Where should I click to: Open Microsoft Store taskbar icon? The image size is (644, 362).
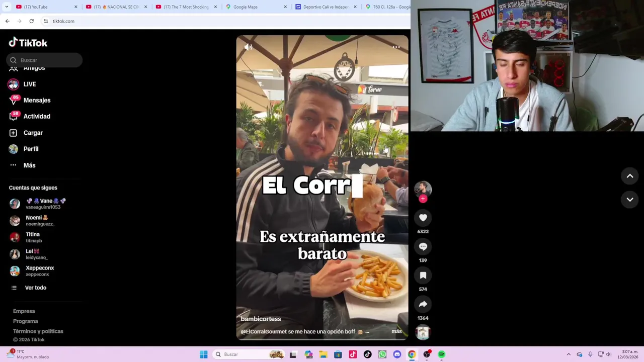coord(338,354)
